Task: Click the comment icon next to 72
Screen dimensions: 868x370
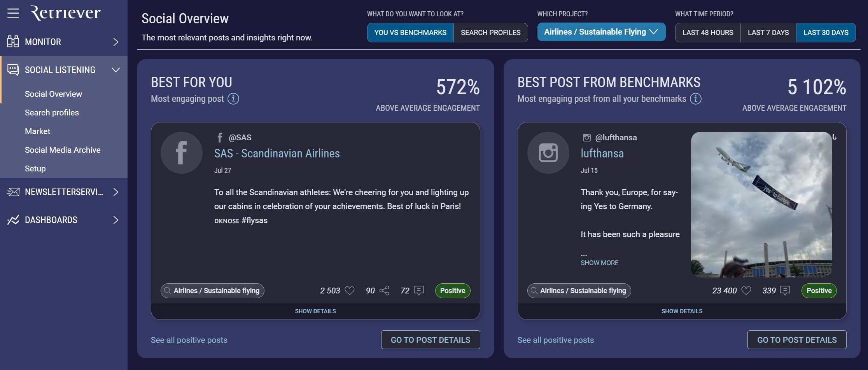Action: point(419,291)
